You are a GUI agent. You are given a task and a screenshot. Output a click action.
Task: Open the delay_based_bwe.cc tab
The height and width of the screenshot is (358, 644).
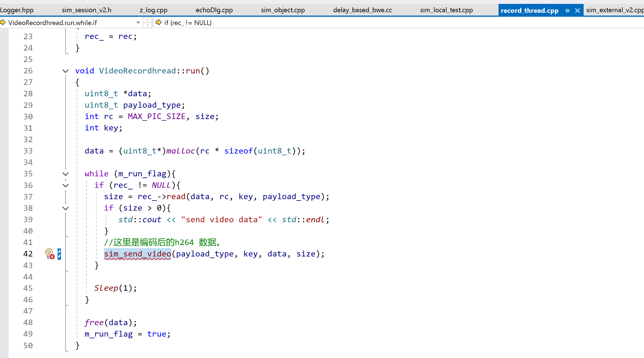coord(362,10)
